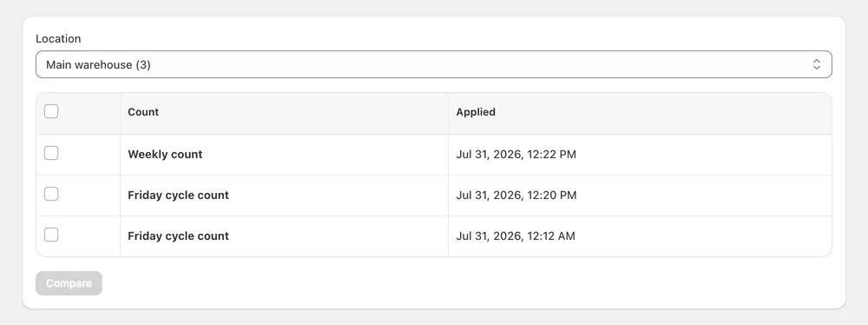Screen dimensions: 868x325
Task: Click the Jul 31, 2026, 12:22 PM date
Action: tap(516, 155)
